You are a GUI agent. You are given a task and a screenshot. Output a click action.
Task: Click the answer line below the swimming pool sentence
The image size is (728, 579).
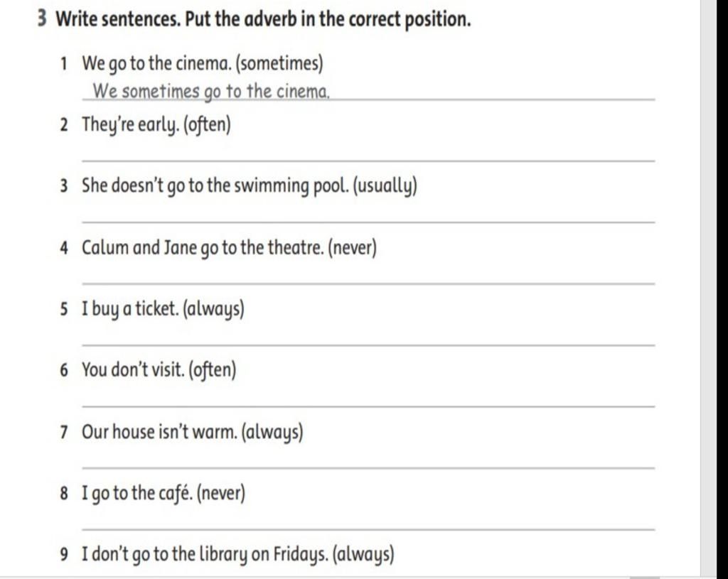368,222
